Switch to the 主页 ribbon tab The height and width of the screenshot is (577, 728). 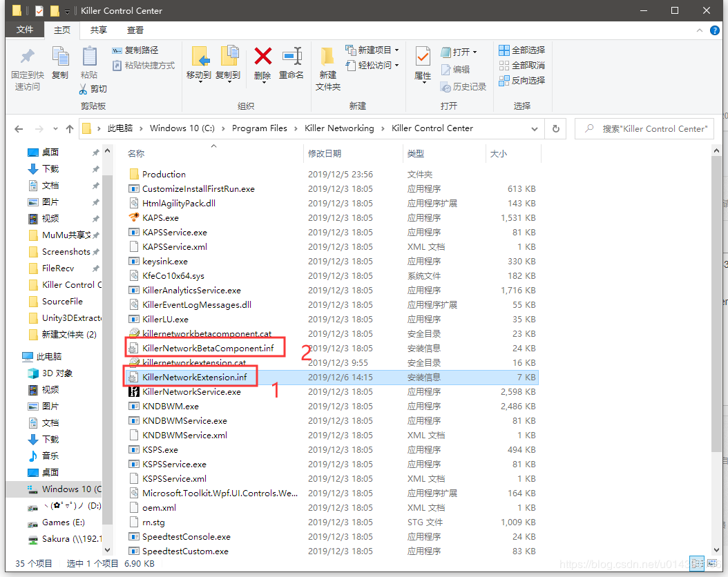coord(61,30)
